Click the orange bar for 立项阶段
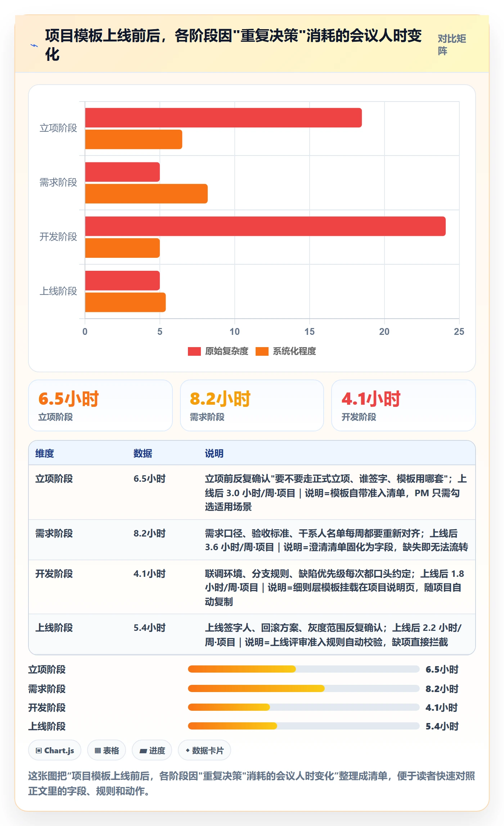Image resolution: width=504 pixels, height=826 pixels. pyautogui.click(x=134, y=139)
